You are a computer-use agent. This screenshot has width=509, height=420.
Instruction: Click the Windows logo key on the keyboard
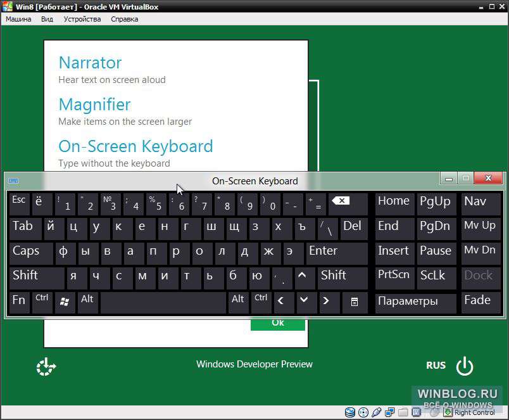pyautogui.click(x=65, y=302)
